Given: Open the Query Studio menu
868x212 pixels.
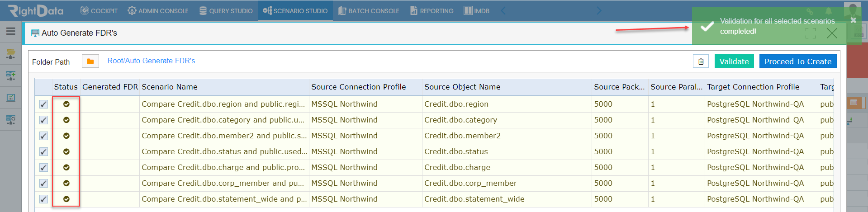Looking at the screenshot, I should 226,10.
